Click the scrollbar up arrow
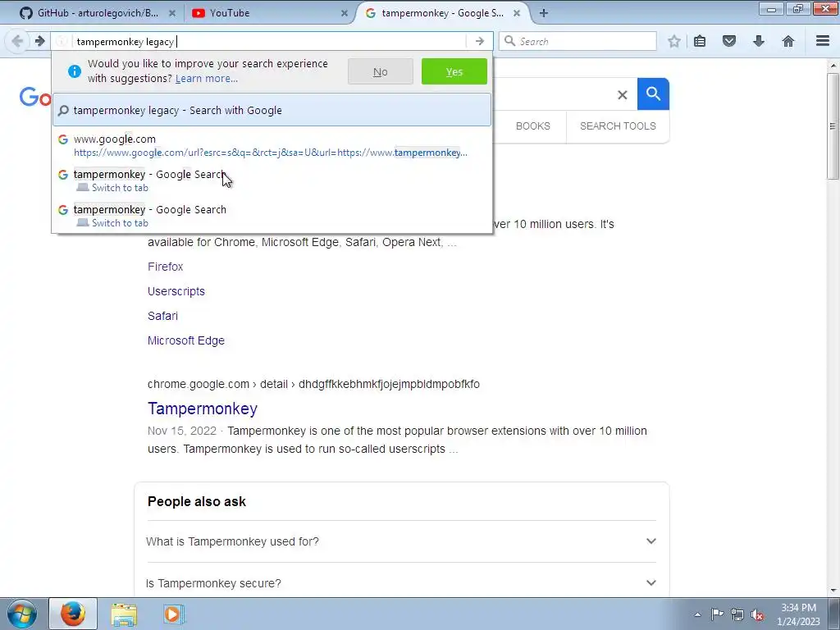 (833, 66)
